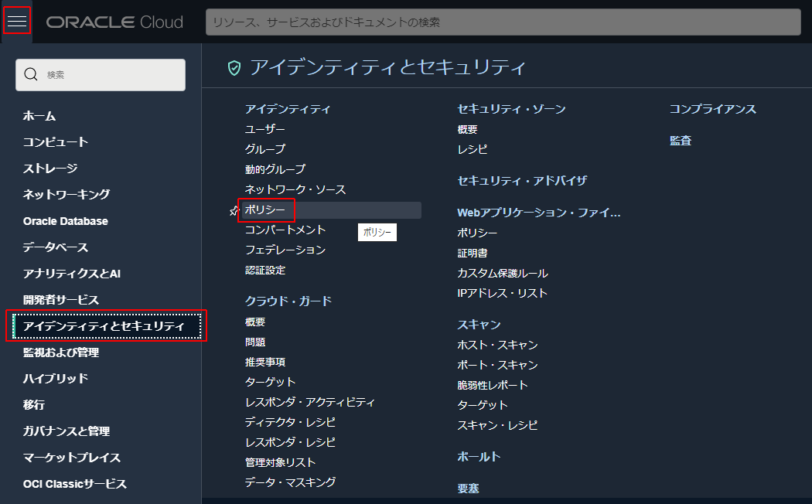Open レシピ under セキュリティ・ゾーン
This screenshot has height=504, width=812.
point(473,149)
